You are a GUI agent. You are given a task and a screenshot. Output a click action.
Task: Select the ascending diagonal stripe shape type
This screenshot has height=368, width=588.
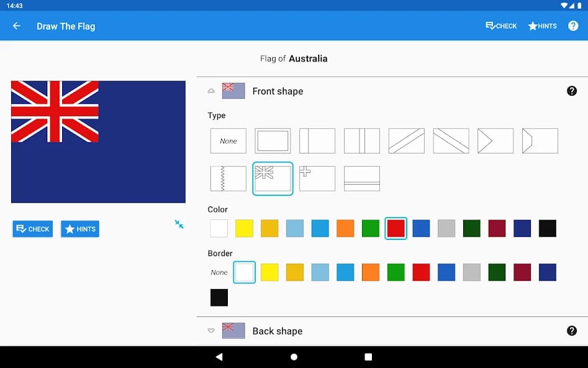406,140
